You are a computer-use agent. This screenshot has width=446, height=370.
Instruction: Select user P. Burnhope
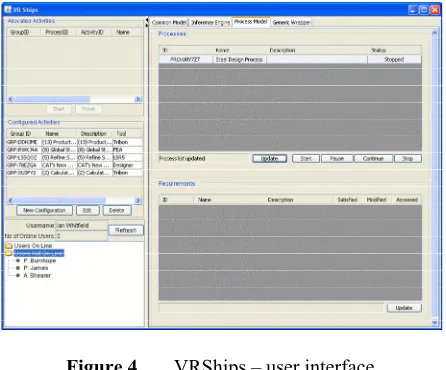[x=40, y=261]
